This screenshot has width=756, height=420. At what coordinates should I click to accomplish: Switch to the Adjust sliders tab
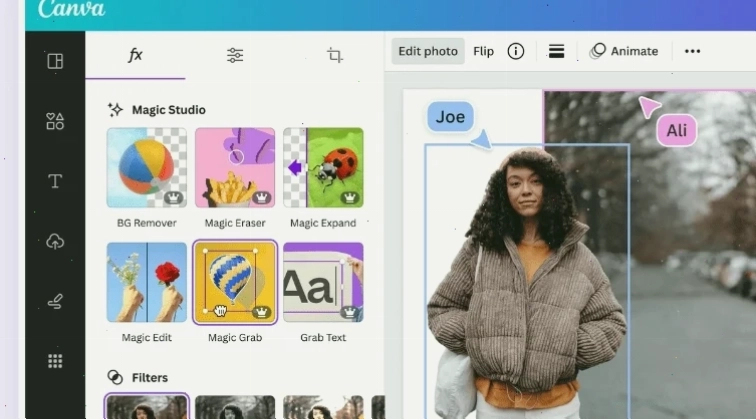pos(235,55)
